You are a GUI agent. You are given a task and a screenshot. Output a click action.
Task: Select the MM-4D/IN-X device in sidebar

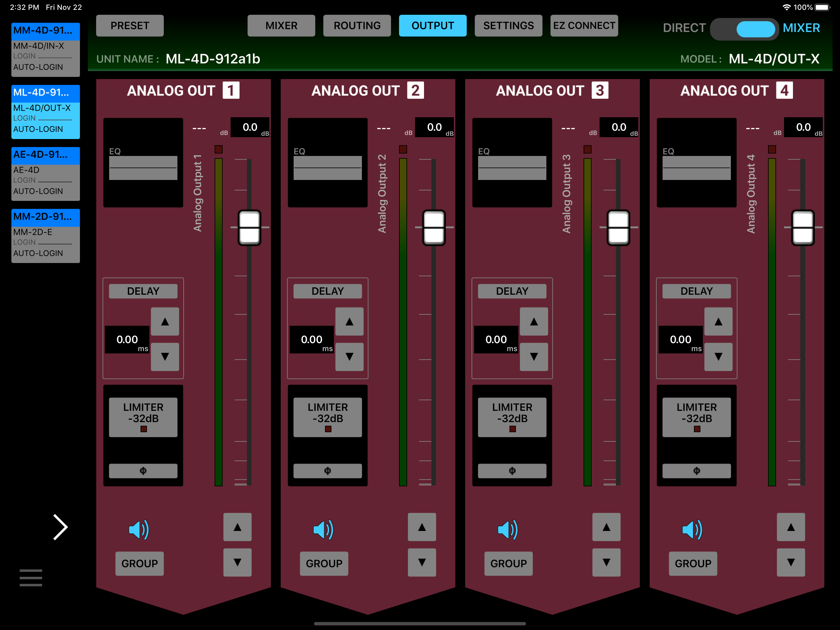tap(46, 50)
